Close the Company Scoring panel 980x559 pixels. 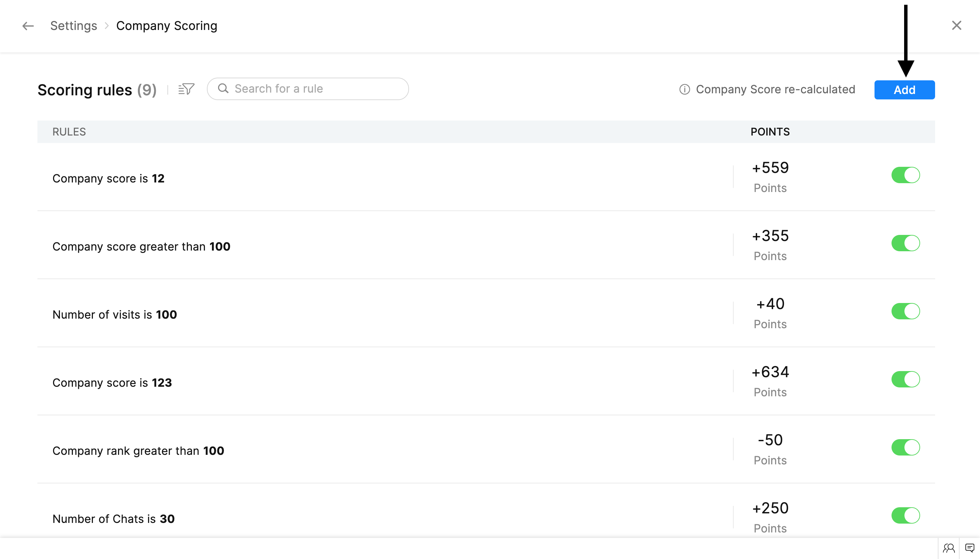(956, 26)
